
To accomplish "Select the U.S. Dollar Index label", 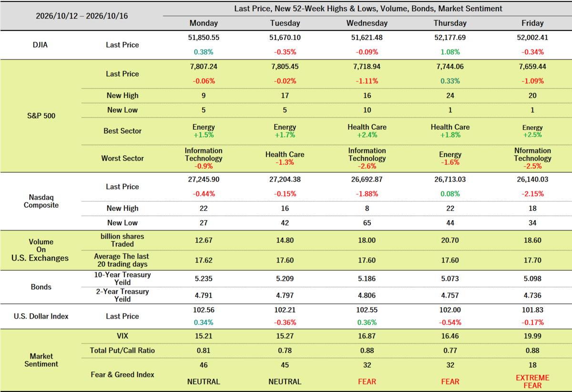I will point(41,316).
